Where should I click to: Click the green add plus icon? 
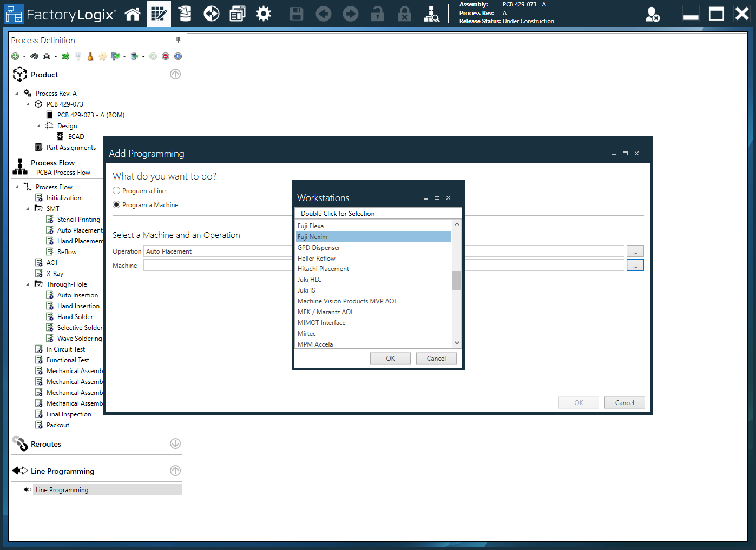[x=15, y=56]
